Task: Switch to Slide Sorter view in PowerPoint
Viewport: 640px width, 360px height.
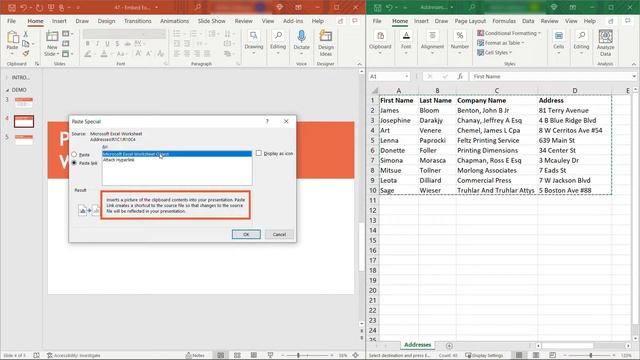Action: (x=237, y=355)
